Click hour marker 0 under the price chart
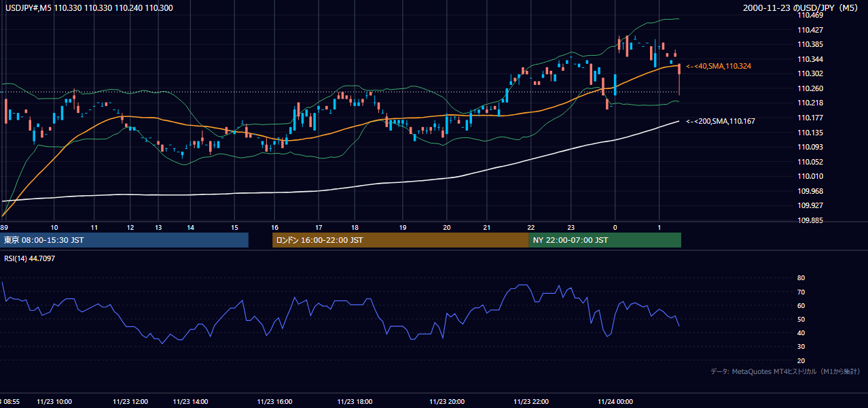Screen dimensions: 868x408 615,228
